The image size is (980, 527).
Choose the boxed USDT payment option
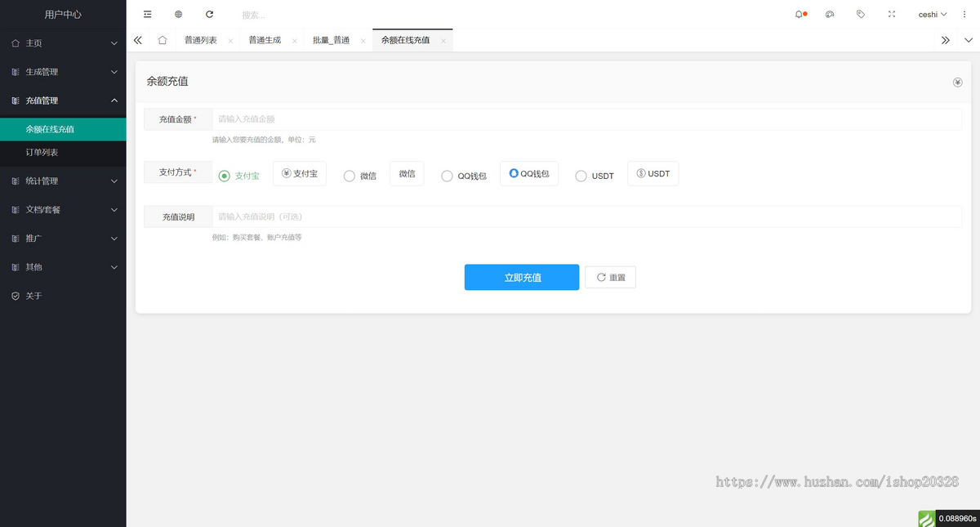(653, 173)
